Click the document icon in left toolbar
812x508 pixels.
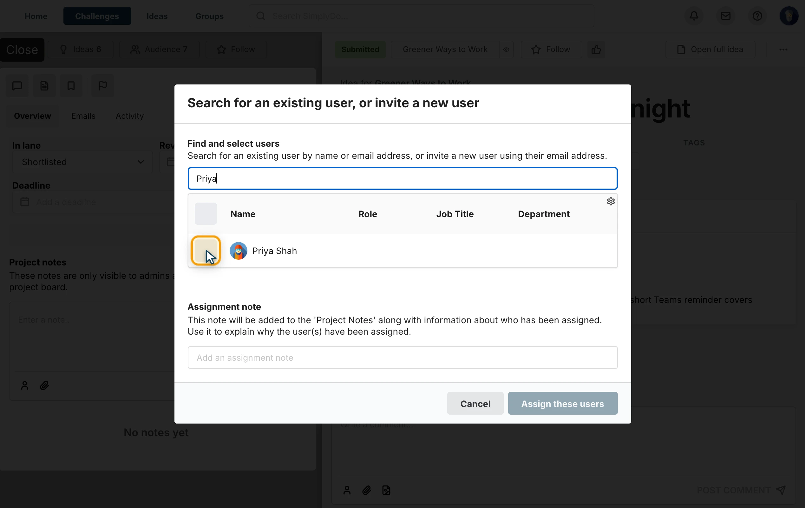[44, 86]
